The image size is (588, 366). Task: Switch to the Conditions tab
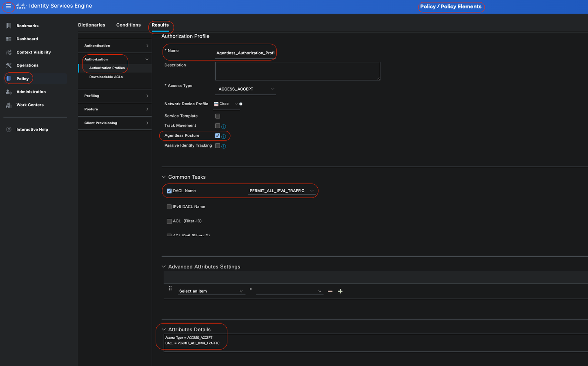tap(128, 25)
